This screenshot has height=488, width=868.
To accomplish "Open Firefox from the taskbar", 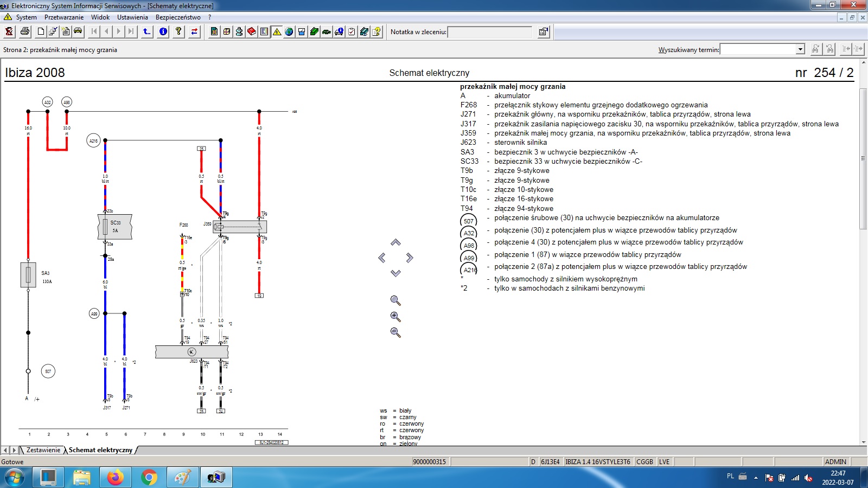I will coord(115,478).
